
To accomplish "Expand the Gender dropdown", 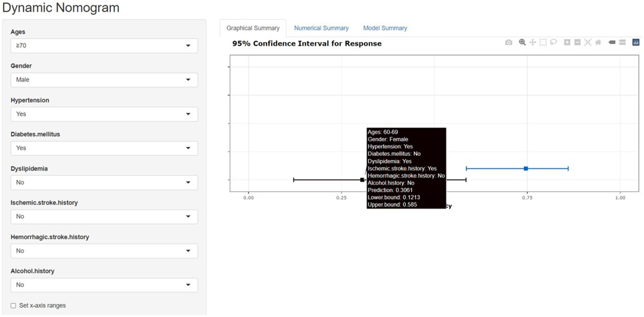I will click(104, 80).
